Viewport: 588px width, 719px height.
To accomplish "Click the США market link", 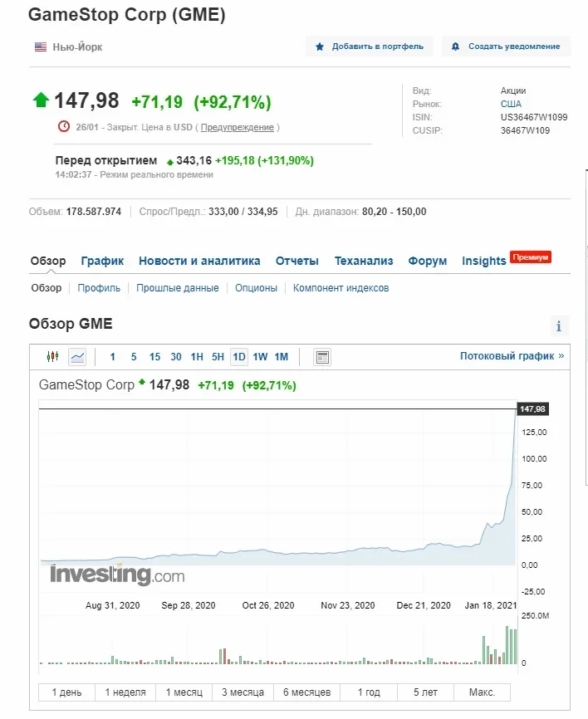I will tap(511, 104).
